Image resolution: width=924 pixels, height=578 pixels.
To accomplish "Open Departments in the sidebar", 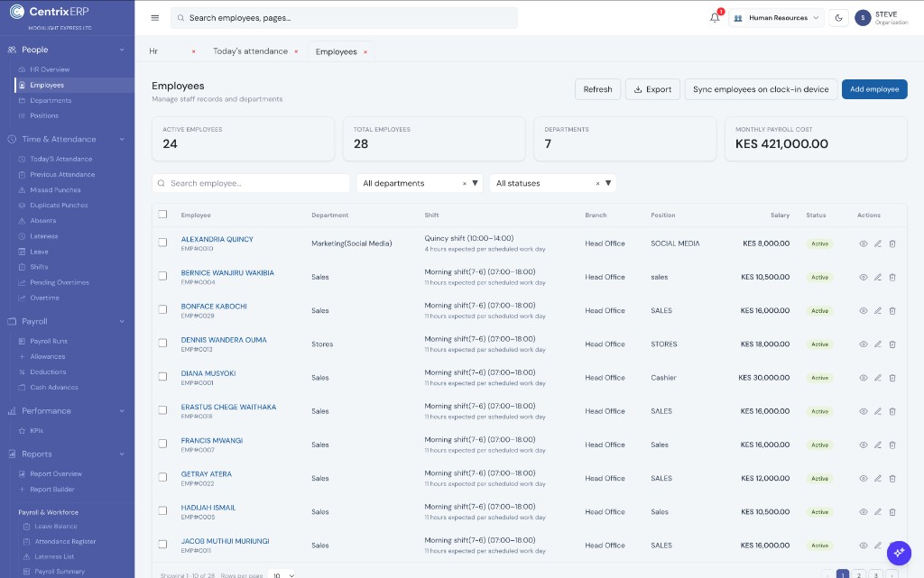I will click(51, 101).
